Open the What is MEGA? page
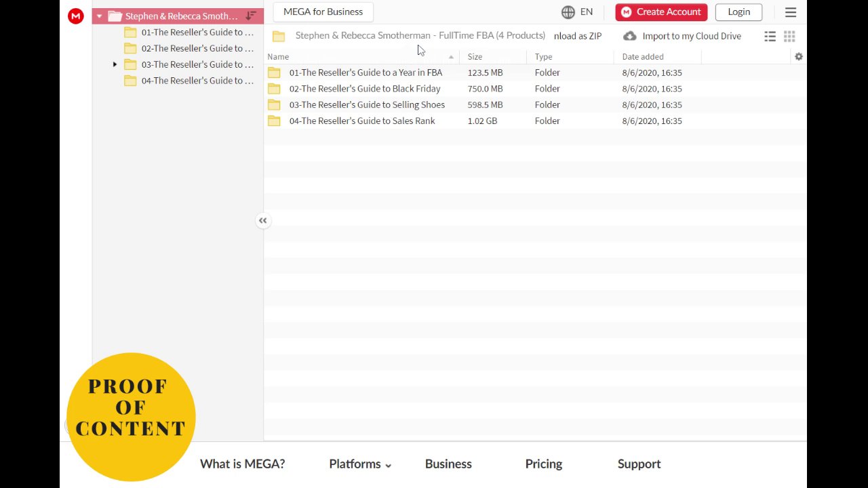 point(242,464)
